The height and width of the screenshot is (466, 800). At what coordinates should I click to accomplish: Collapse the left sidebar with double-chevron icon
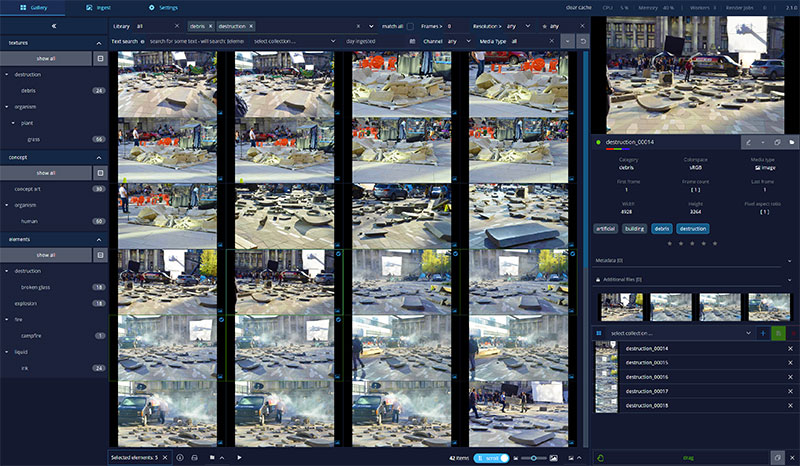click(x=53, y=26)
